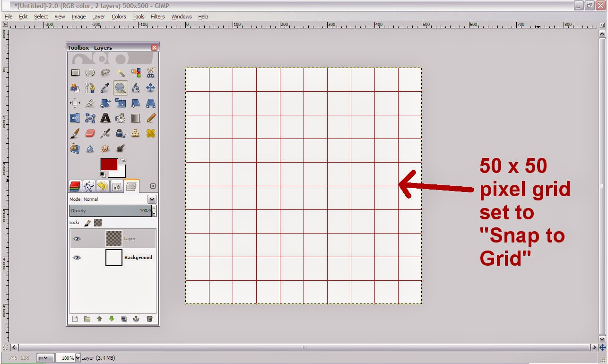The height and width of the screenshot is (364, 608).
Task: Raise the selected layer
Action: coord(99,319)
